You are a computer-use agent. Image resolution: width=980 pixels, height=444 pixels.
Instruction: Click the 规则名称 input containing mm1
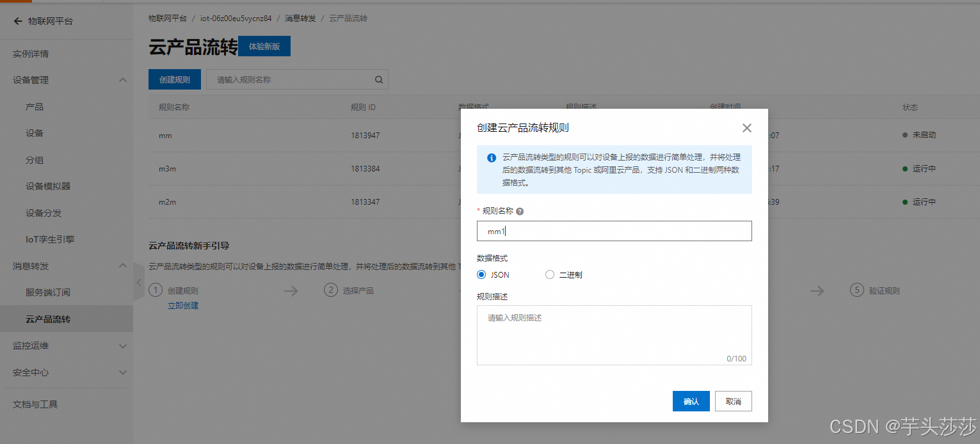[x=615, y=231]
